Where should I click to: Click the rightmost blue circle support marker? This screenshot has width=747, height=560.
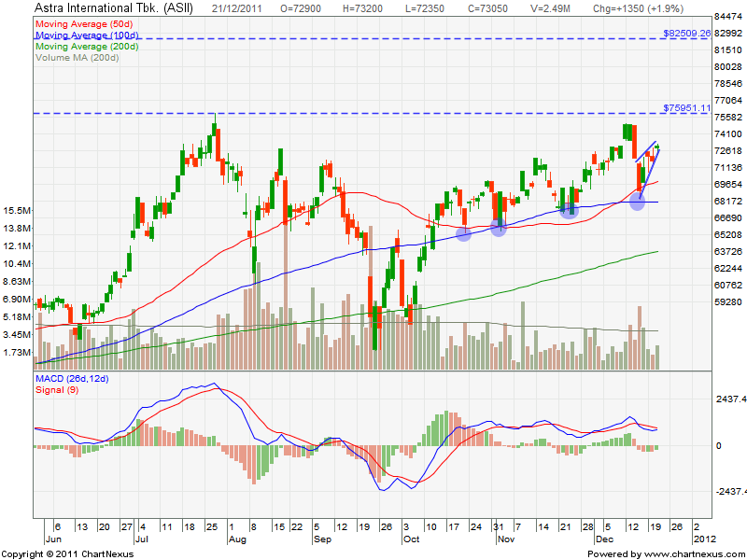(637, 202)
